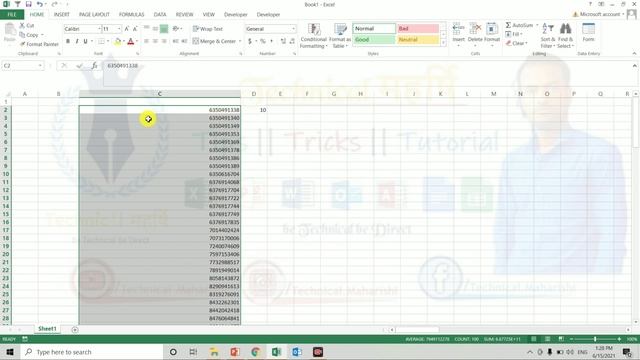Switch to Page Break Preview in status bar
Image resolution: width=640 pixels, height=360 pixels.
tap(561, 339)
